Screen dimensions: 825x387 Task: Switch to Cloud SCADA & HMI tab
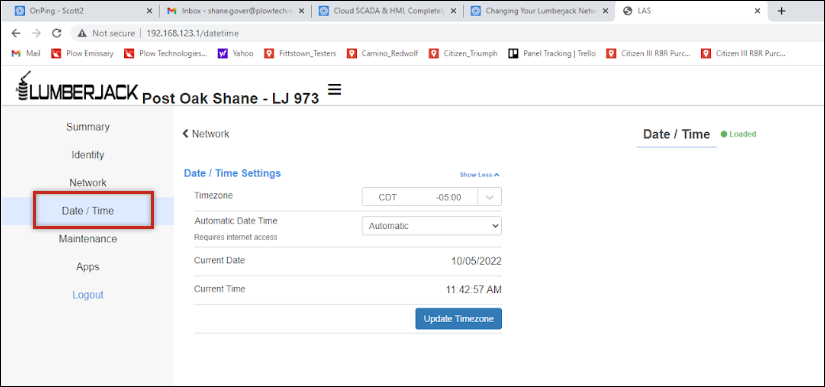pyautogui.click(x=387, y=11)
